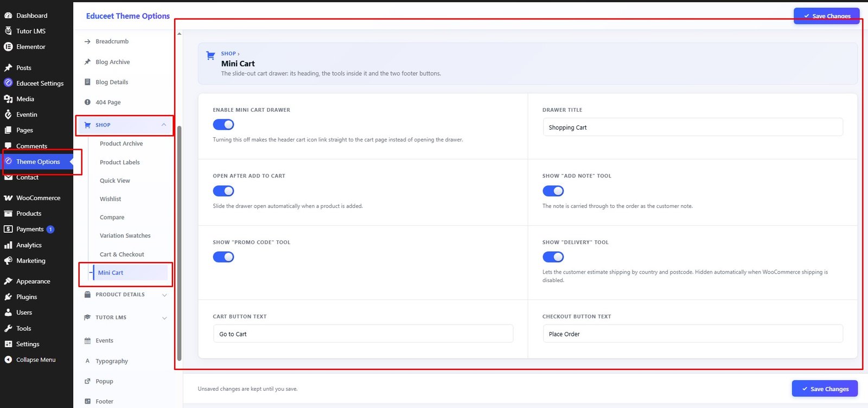Click the Cart Button Text field

[363, 334]
